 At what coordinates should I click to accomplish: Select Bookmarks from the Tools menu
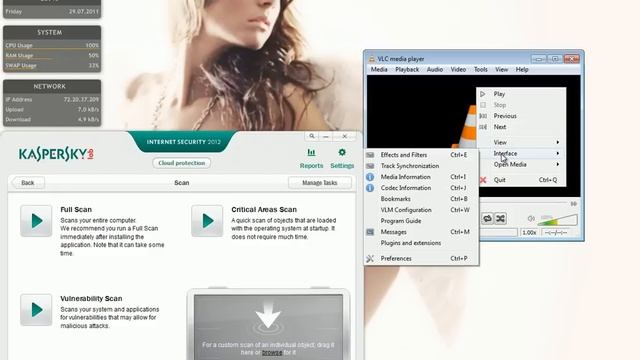tap(421, 199)
